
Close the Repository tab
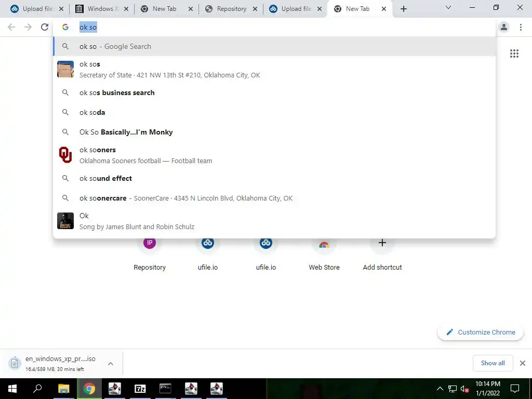pyautogui.click(x=255, y=9)
